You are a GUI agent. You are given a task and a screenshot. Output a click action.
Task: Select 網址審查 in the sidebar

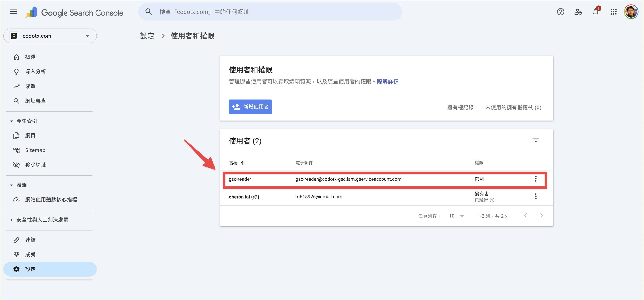click(36, 101)
